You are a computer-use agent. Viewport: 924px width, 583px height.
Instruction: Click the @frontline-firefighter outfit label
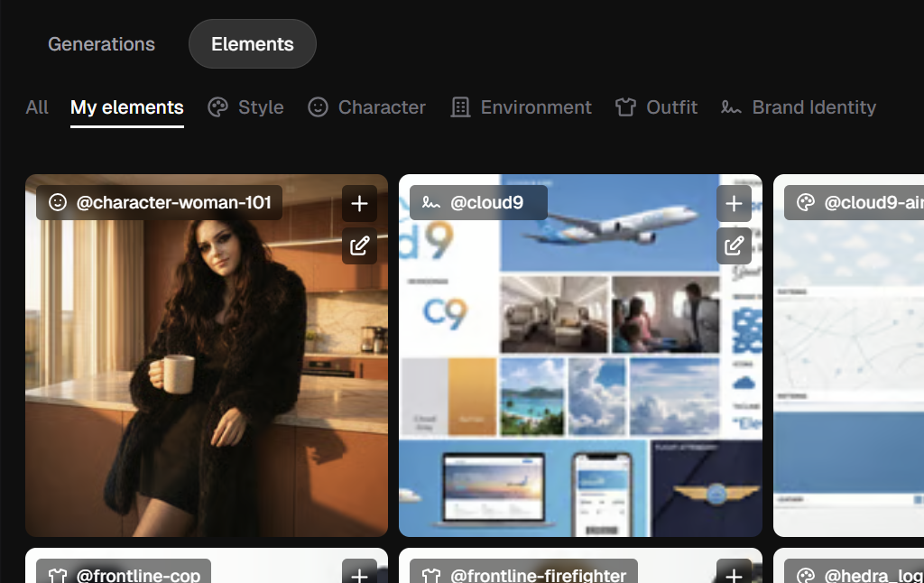(x=524, y=572)
